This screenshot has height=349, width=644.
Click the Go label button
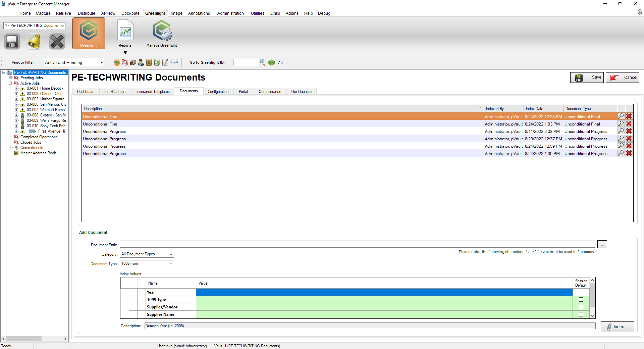(280, 63)
